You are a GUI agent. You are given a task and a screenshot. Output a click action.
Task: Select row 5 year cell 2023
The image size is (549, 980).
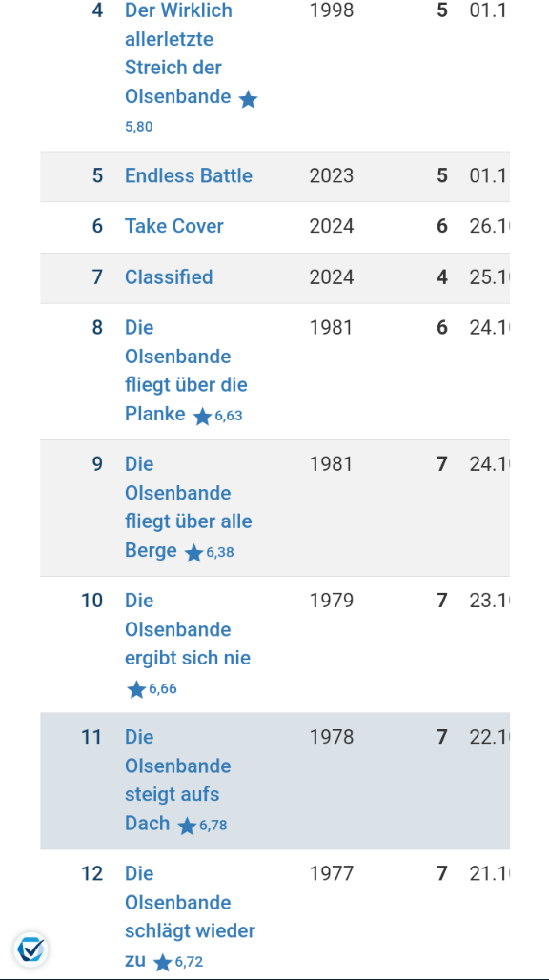click(x=332, y=175)
